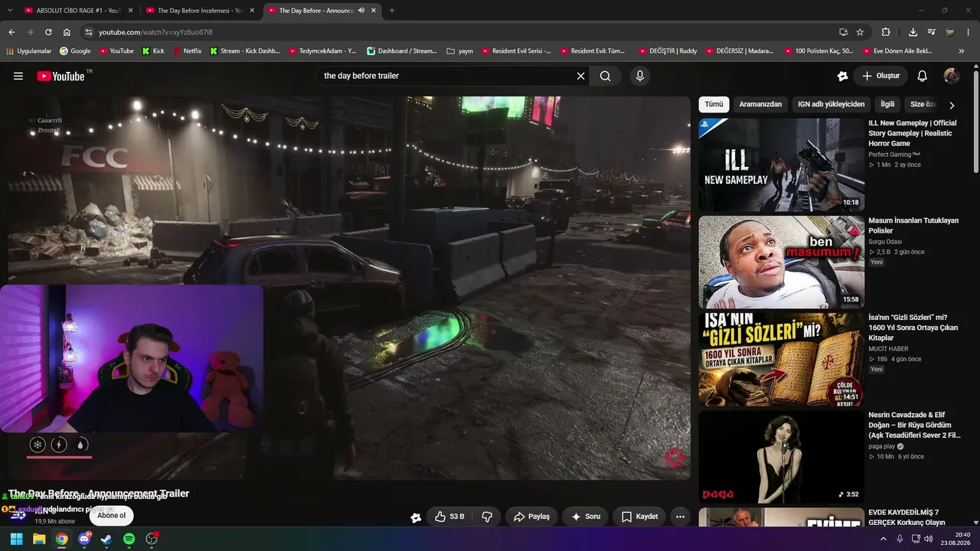The height and width of the screenshot is (551, 980).
Task: Open the media controls icon in Chrome toolbar
Action: 931,32
